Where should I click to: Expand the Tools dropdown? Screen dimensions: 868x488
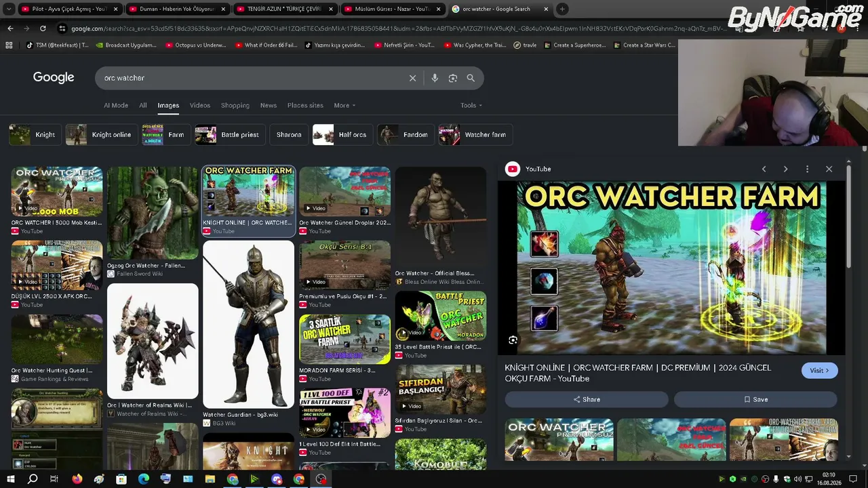471,105
